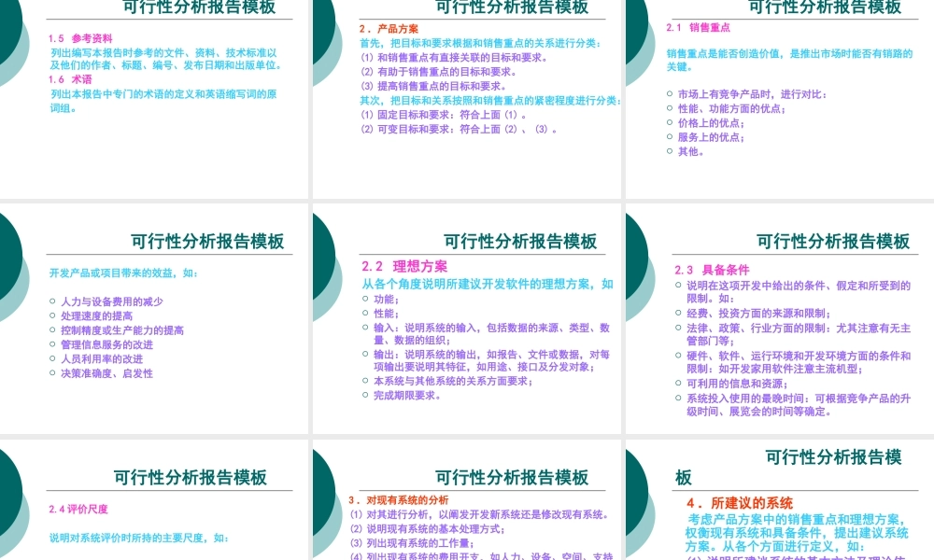The image size is (934, 560).
Task: Click the line 说明对系统评价时所持的主要尺度
Action: (x=139, y=538)
